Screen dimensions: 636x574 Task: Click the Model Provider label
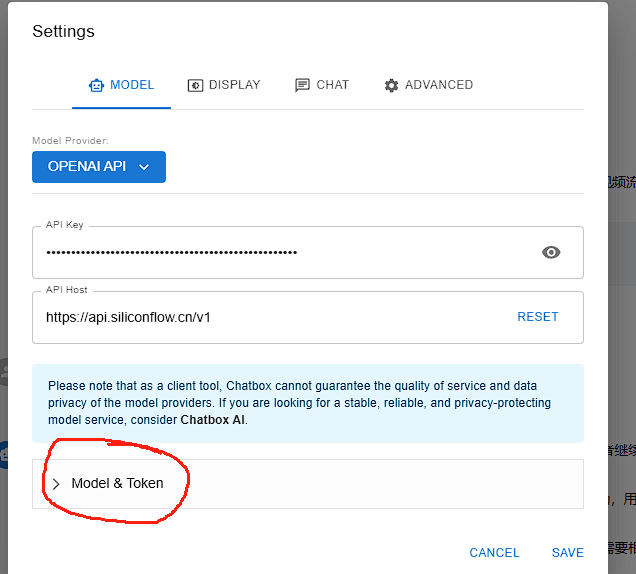(x=70, y=141)
